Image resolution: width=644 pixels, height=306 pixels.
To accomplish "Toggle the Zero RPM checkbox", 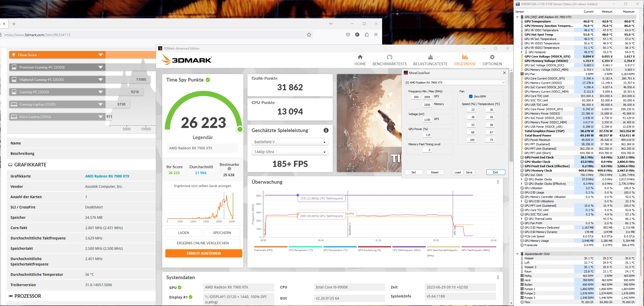I will pos(471,96).
